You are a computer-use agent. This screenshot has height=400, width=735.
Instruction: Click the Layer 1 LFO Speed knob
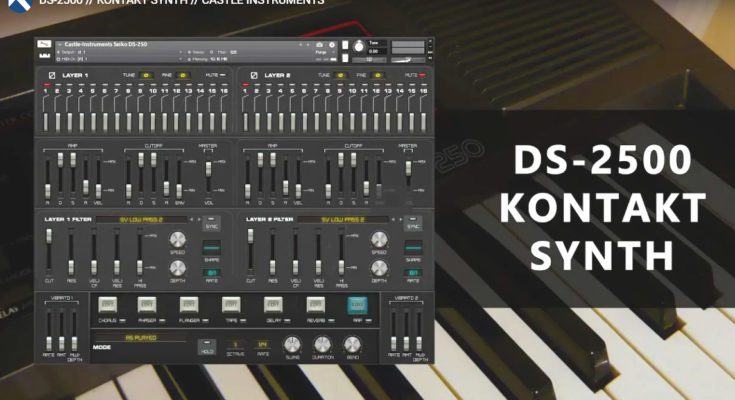(177, 240)
